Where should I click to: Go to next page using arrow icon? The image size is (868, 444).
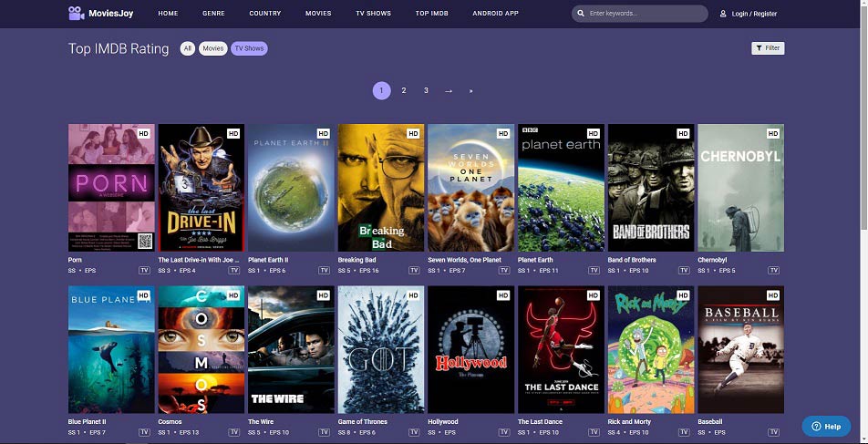coord(448,90)
